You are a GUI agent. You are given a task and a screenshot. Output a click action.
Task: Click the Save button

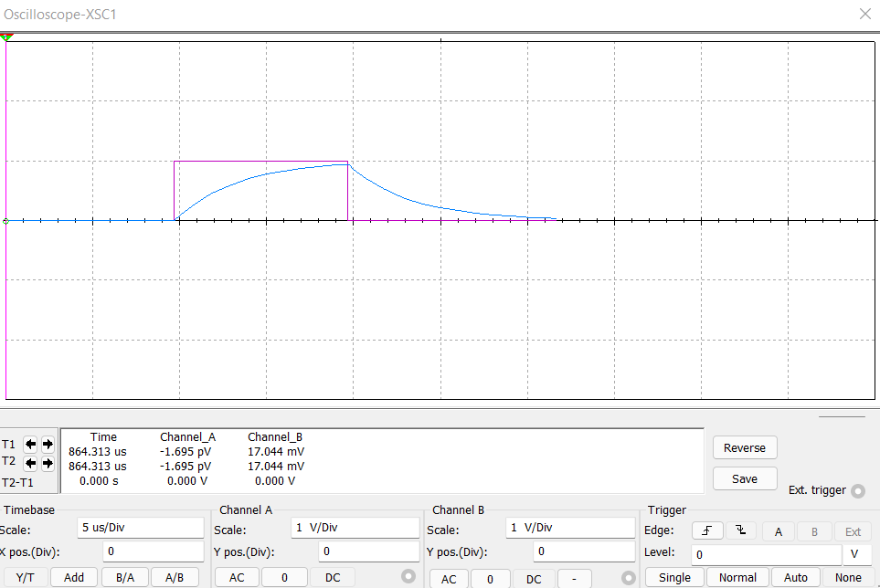pos(745,478)
